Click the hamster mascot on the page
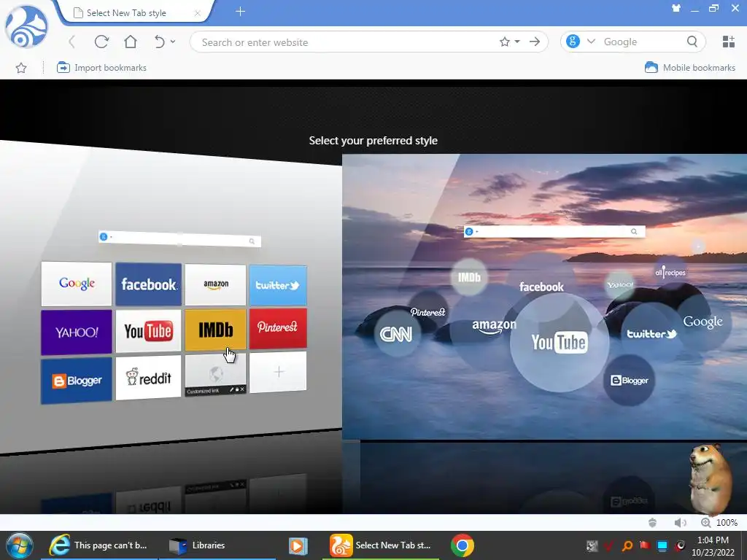Image resolution: width=747 pixels, height=560 pixels. 711,478
